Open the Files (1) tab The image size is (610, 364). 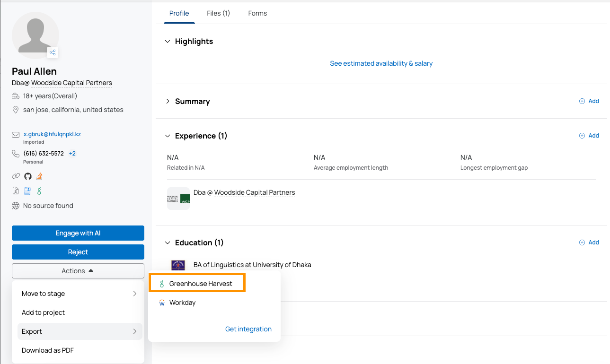click(218, 13)
